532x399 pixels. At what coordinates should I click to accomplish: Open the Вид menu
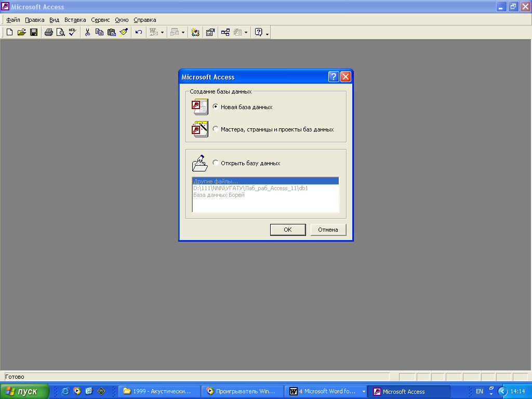[54, 20]
